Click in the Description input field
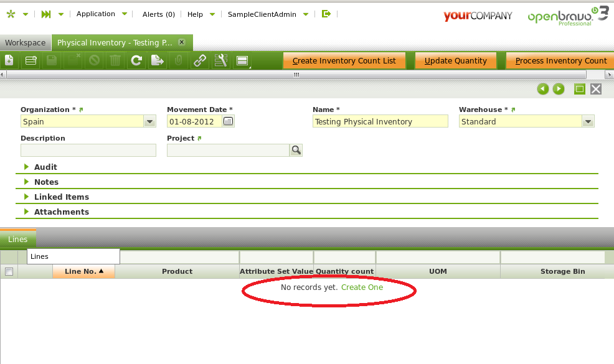 (x=88, y=151)
